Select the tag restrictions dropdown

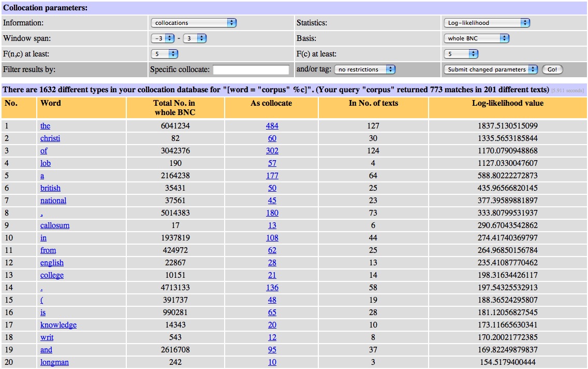(364, 69)
